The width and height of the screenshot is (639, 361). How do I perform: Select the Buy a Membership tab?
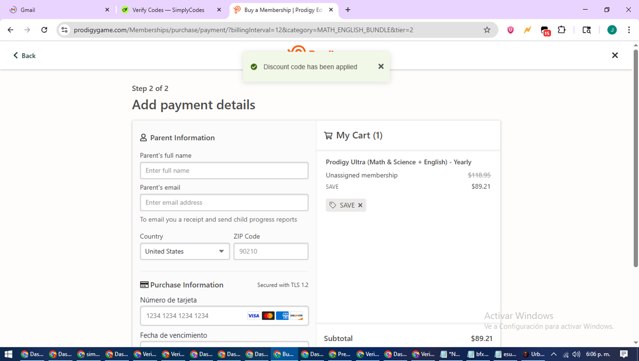tap(283, 10)
